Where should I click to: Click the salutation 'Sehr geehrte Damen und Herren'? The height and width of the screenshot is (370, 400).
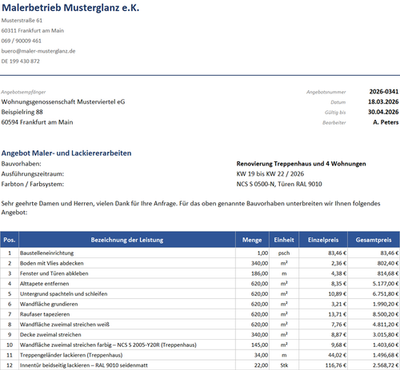[x=47, y=204]
